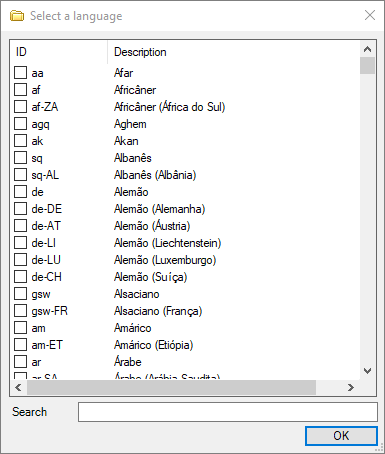Click the horizontal scrollbar right arrow

click(351, 387)
